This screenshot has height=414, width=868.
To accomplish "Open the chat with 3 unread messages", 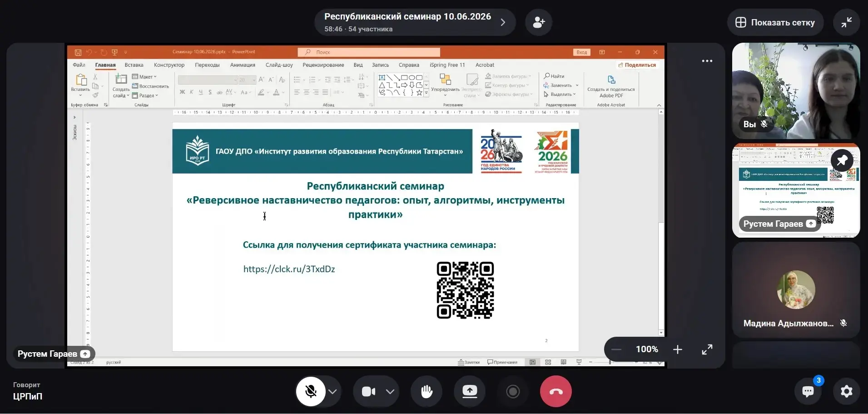I will (x=808, y=391).
